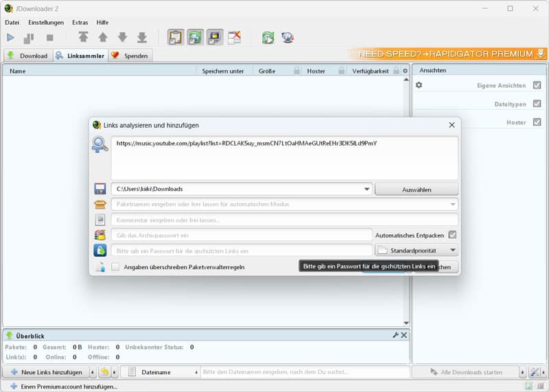Click the Archivpasswort input field
This screenshot has height=392, width=549.
click(242, 235)
